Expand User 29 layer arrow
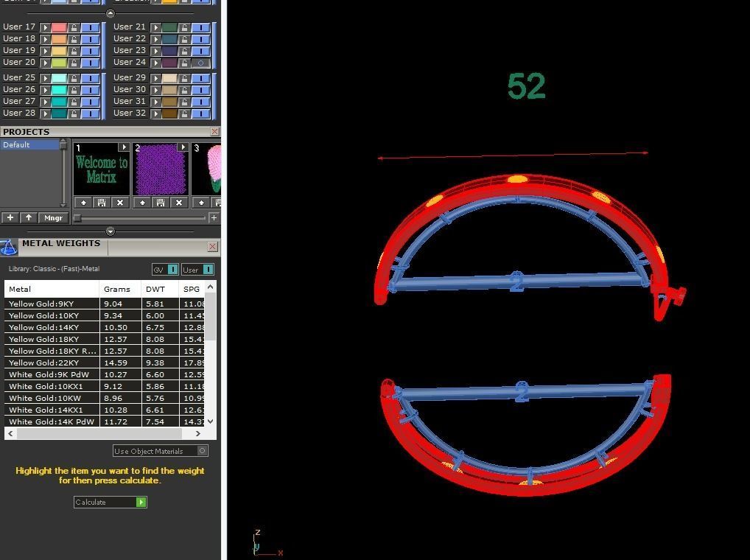Screen dimensions: 750x560 [x=156, y=78]
